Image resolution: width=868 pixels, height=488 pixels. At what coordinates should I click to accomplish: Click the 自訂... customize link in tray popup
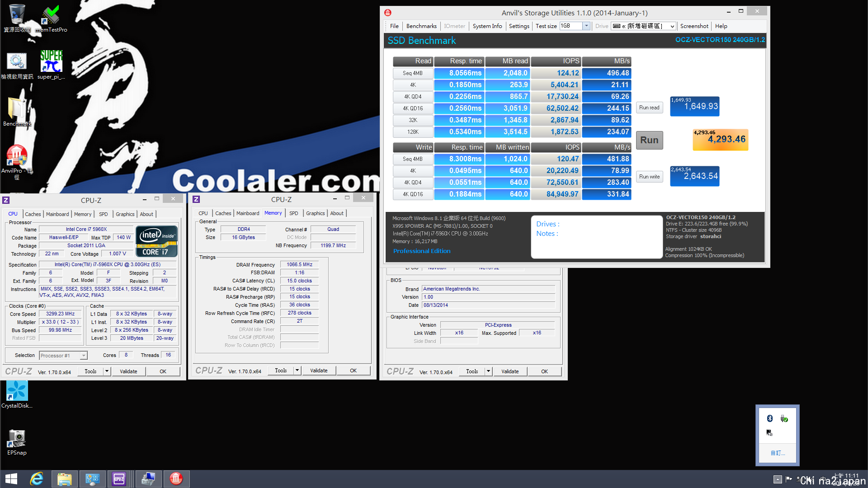click(778, 453)
